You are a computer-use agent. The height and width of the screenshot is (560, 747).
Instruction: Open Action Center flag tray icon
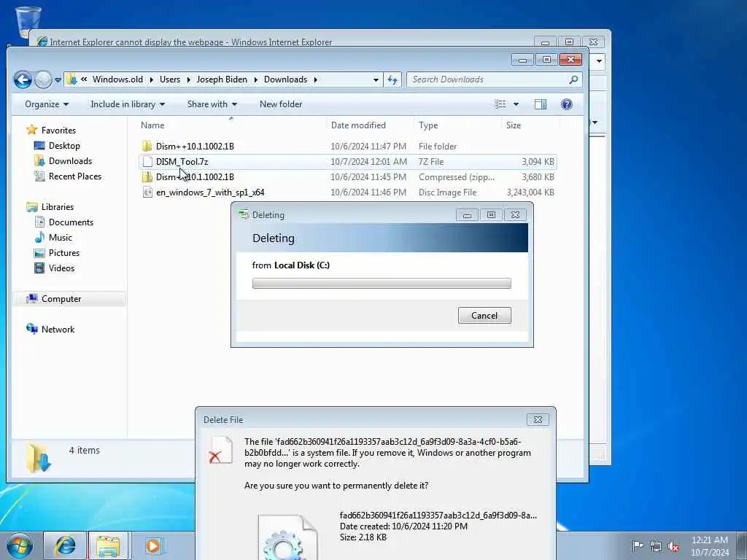(638, 545)
